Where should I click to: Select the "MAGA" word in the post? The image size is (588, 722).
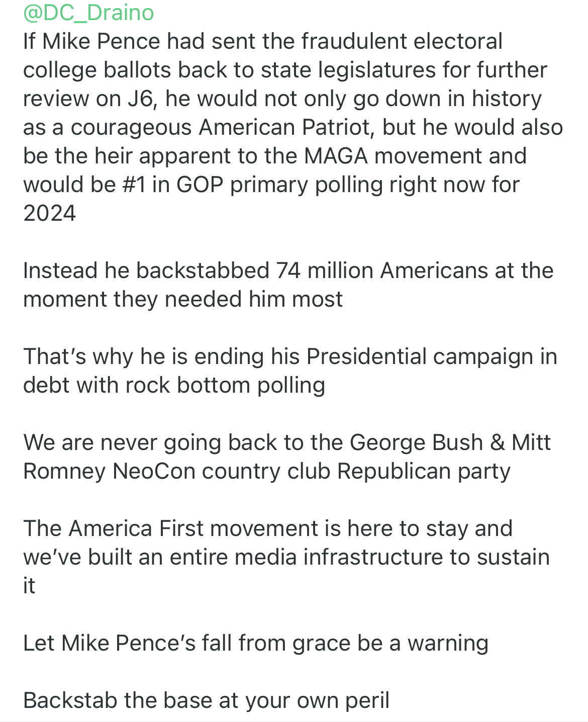click(335, 156)
